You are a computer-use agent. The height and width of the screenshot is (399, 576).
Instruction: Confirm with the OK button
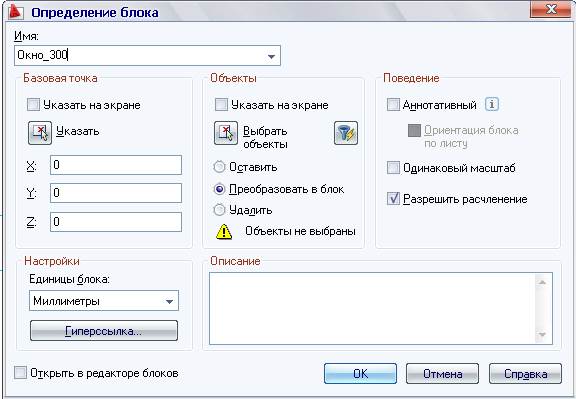click(x=360, y=374)
